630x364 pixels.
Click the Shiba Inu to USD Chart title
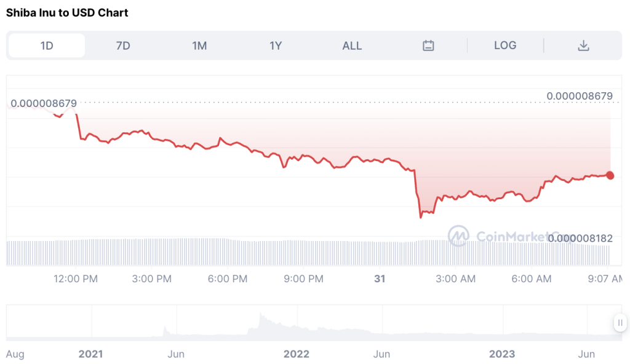pyautogui.click(x=66, y=12)
